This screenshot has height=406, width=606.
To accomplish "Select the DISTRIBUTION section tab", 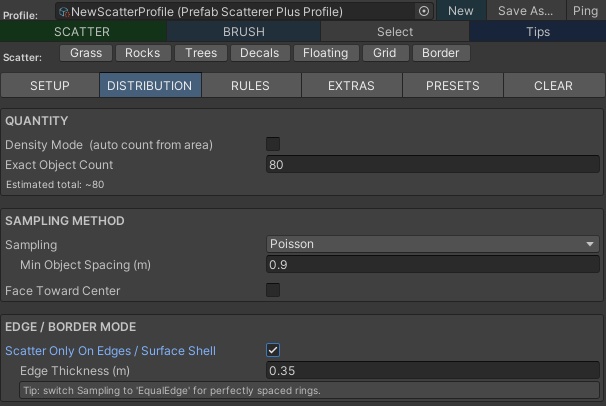I will [x=150, y=85].
